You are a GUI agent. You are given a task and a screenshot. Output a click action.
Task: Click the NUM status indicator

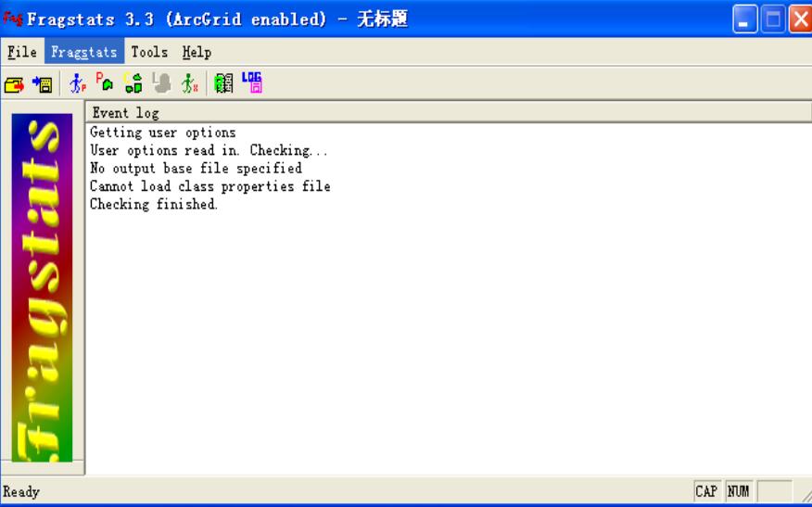(x=739, y=491)
